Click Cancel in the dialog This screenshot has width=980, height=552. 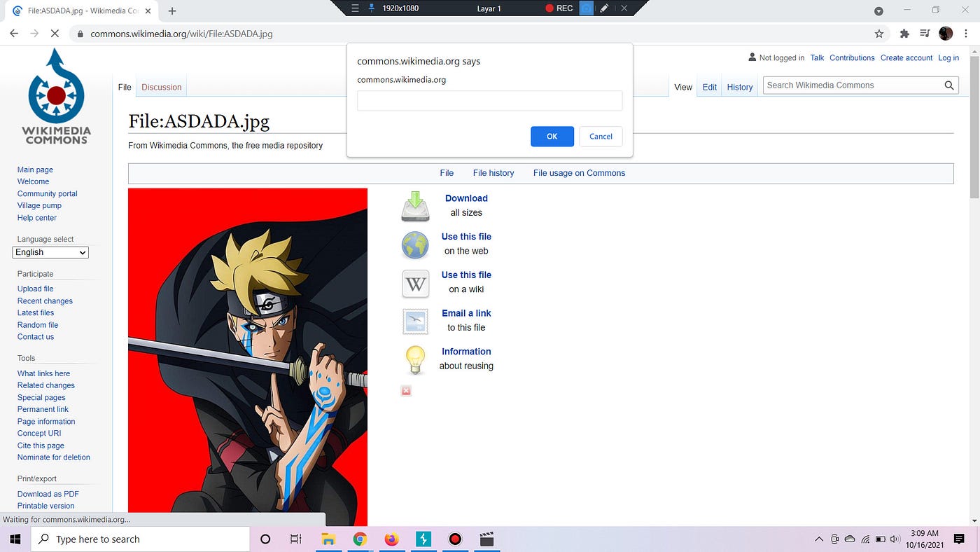pyautogui.click(x=601, y=137)
